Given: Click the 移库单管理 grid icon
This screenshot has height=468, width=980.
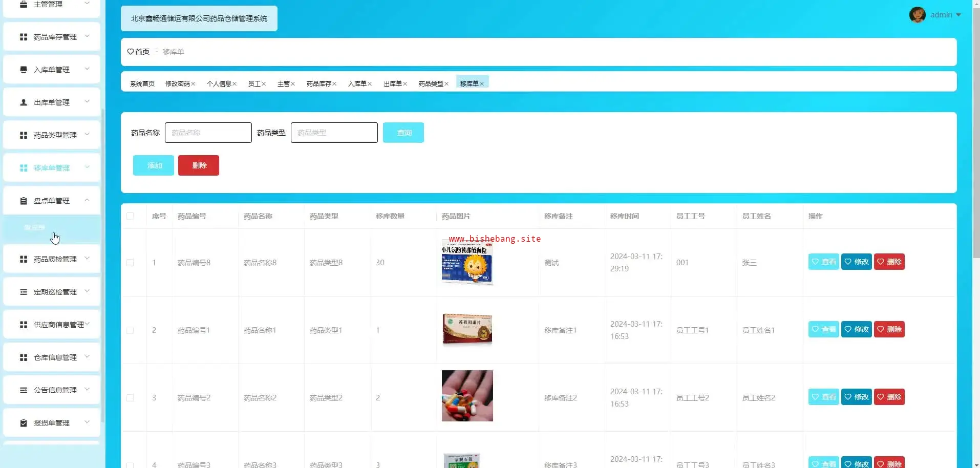Looking at the screenshot, I should [24, 168].
